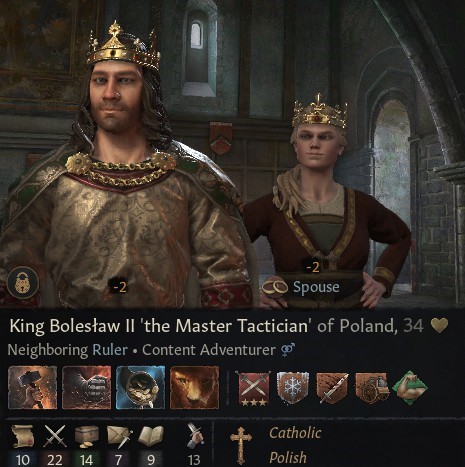Click the diplomacy scroll skill icon
The width and height of the screenshot is (465, 467).
coord(23,436)
